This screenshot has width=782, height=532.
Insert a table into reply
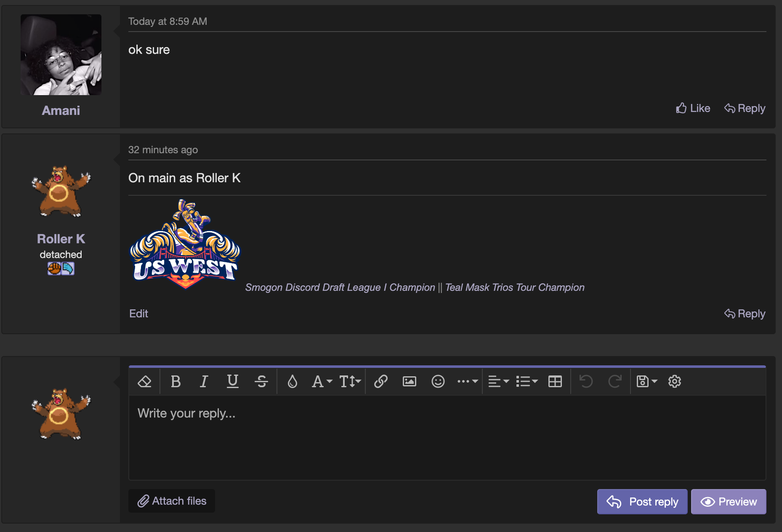point(555,381)
